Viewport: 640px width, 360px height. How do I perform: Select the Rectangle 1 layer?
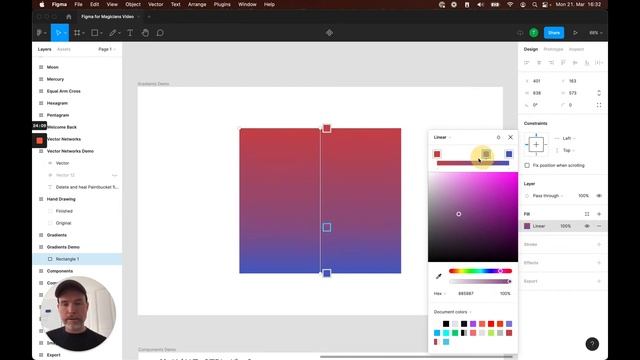click(77, 259)
